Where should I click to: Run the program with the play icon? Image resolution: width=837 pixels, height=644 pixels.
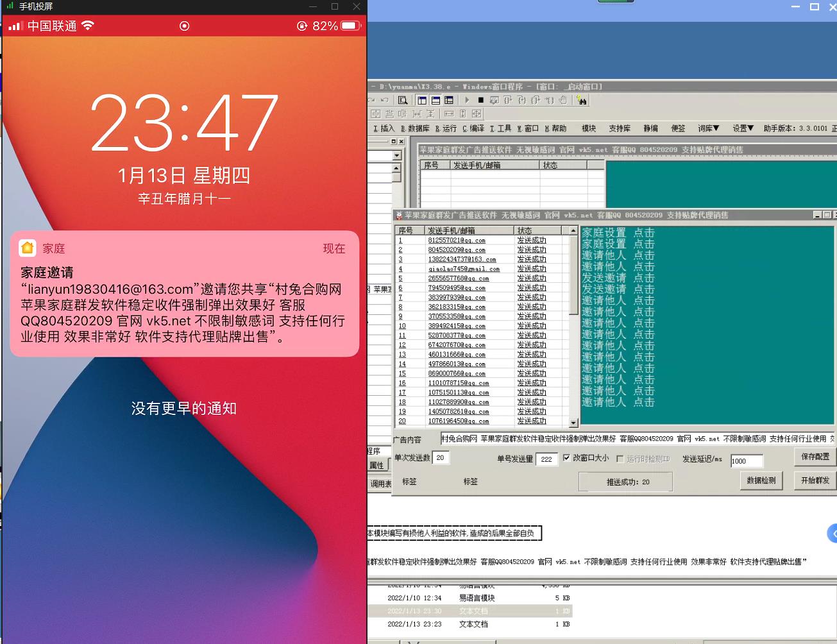point(467,100)
